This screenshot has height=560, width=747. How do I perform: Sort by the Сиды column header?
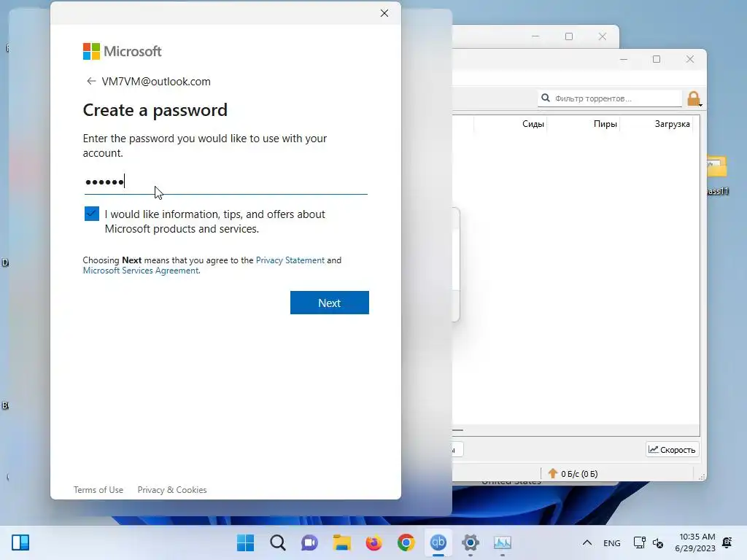[533, 124]
